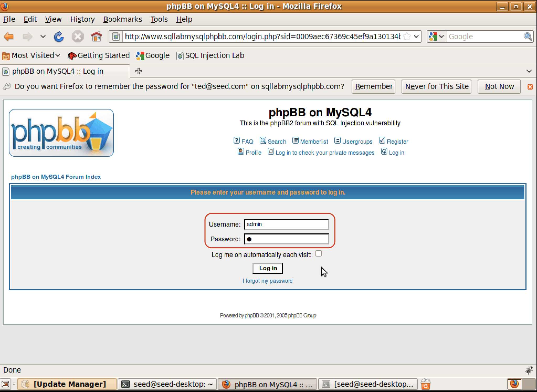
Task: Click the Log in header link
Action: [x=397, y=153]
